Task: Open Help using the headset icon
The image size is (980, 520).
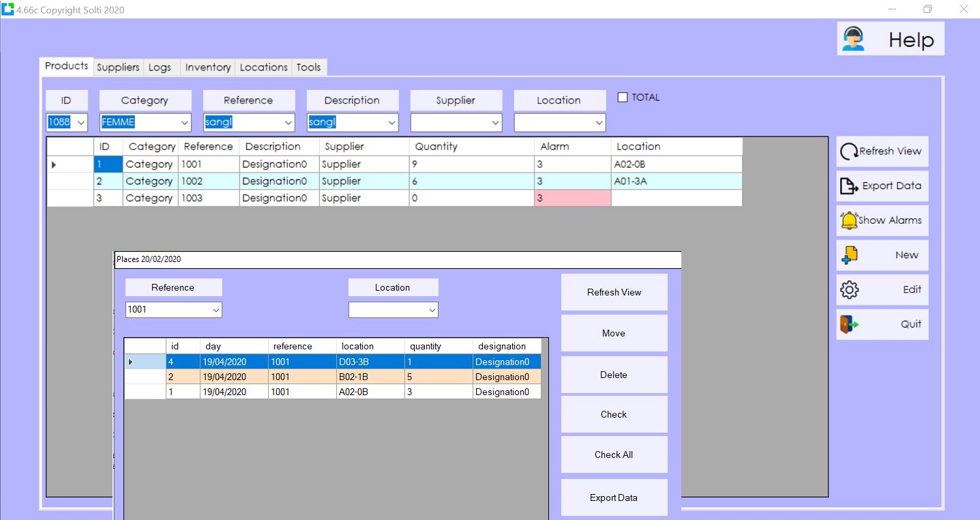Action: point(852,39)
